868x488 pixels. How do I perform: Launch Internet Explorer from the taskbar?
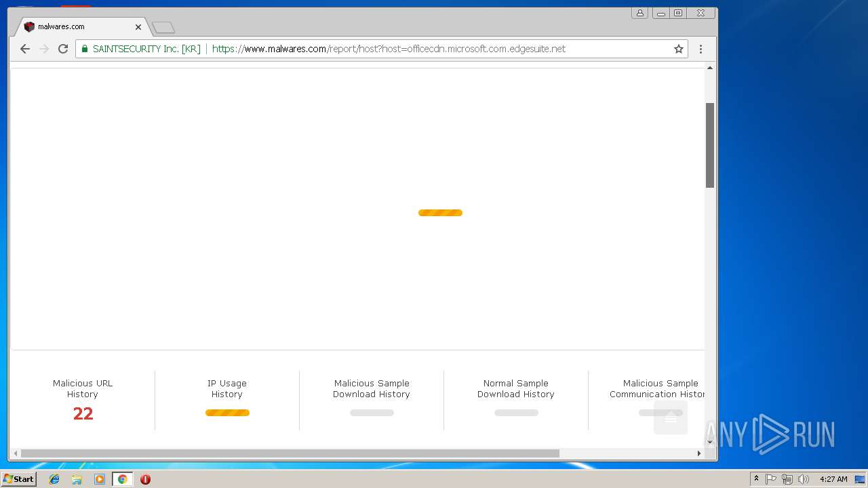(x=54, y=479)
